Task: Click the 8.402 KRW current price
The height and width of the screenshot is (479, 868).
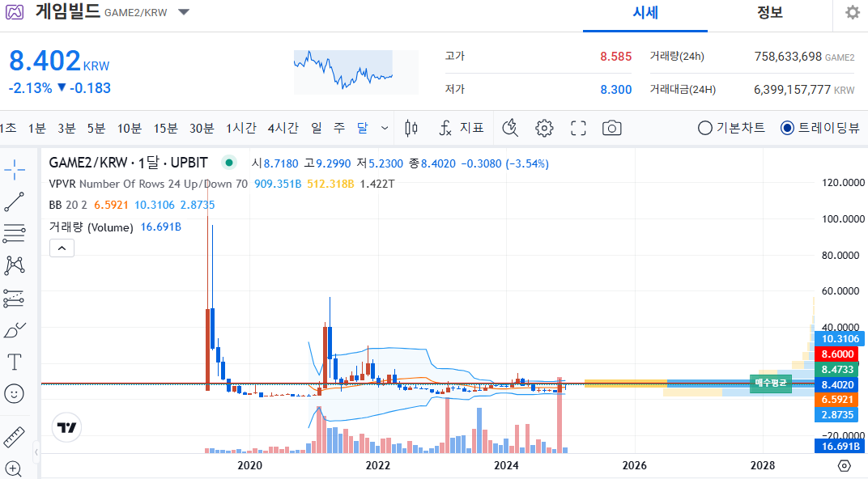Action: click(59, 61)
